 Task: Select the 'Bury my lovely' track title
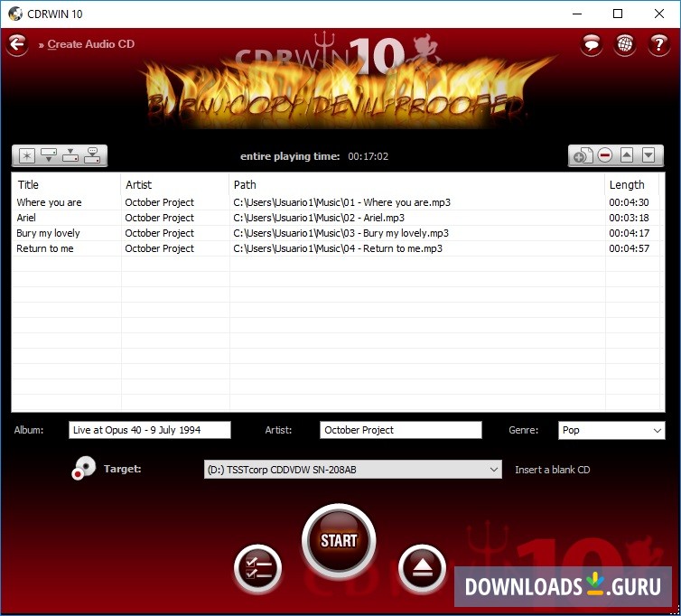coord(48,233)
